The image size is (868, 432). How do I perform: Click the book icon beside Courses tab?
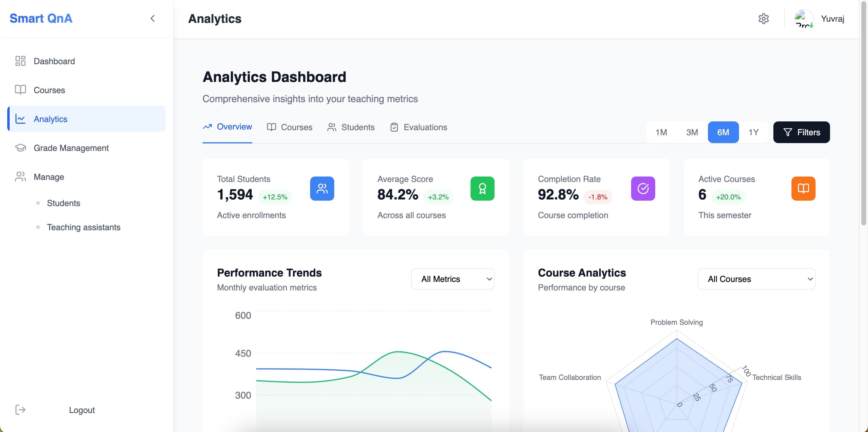click(272, 127)
